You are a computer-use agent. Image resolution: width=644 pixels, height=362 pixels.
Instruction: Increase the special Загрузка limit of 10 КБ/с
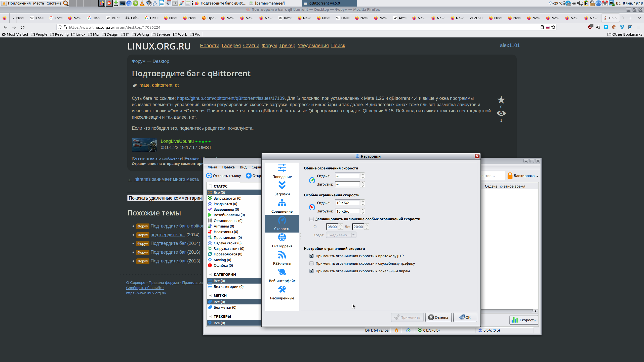click(x=363, y=210)
